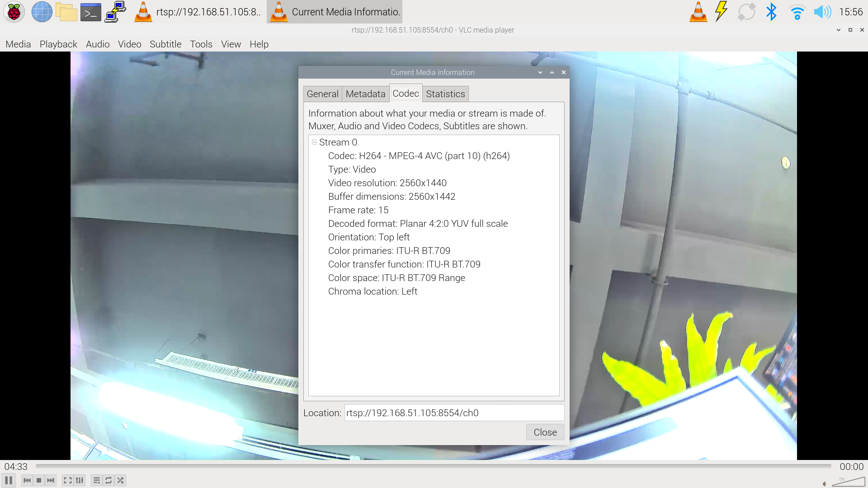Open the software updater tray icon
The height and width of the screenshot is (488, 868).
[x=746, y=12]
